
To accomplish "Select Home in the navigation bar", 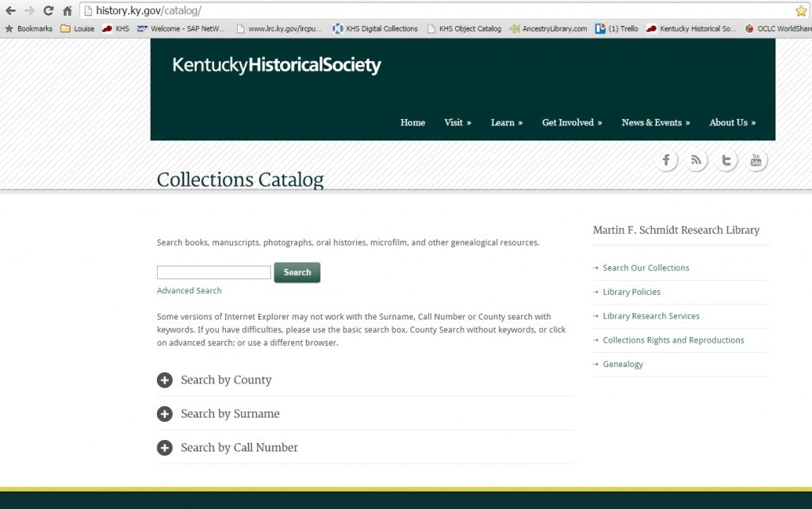I will tap(412, 123).
